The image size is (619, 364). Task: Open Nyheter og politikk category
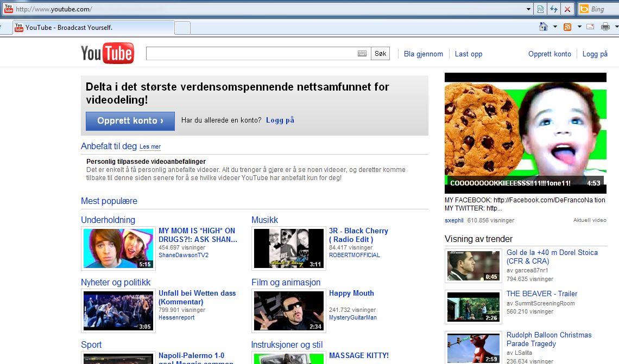116,283
